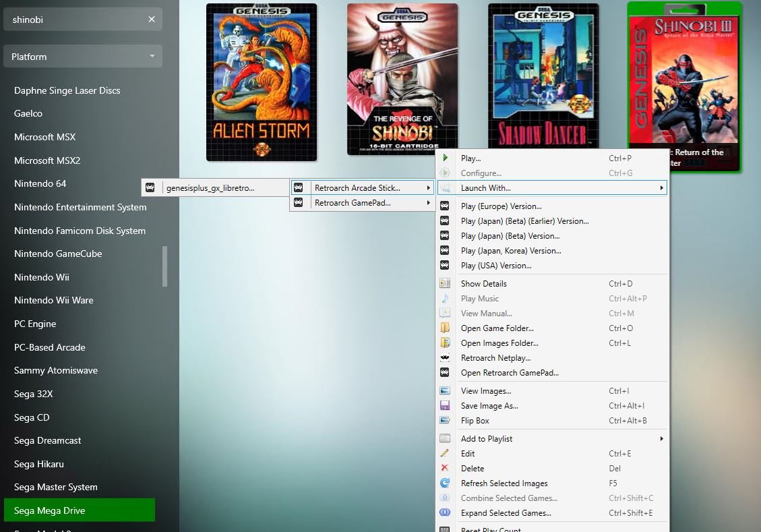Click the View Images picture icon
The image size is (761, 532).
pyautogui.click(x=445, y=391)
